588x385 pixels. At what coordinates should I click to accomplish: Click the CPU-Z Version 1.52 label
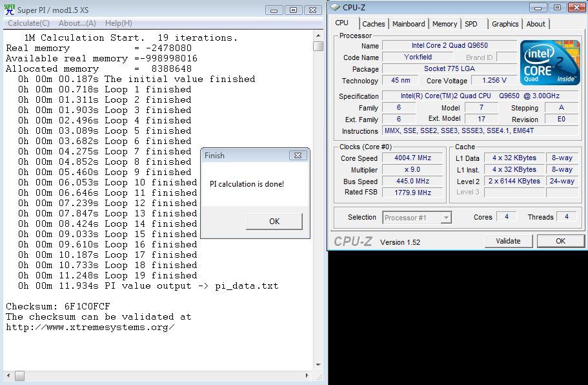pos(400,242)
